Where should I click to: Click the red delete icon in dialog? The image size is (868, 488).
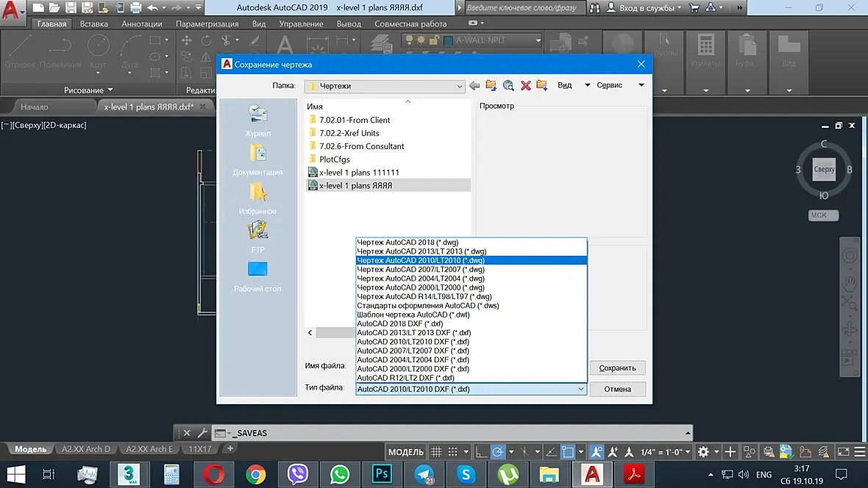(x=525, y=85)
